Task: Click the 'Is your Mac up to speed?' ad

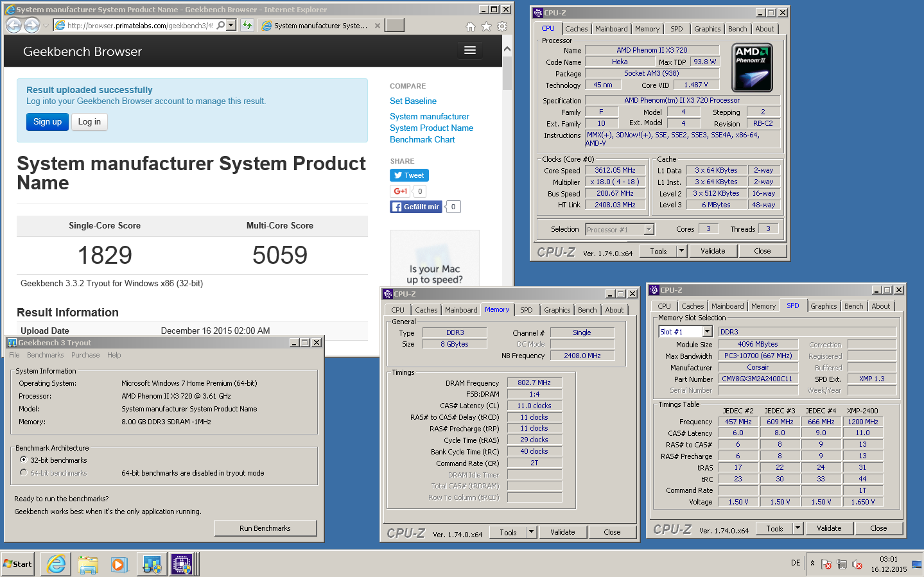Action: click(x=435, y=258)
